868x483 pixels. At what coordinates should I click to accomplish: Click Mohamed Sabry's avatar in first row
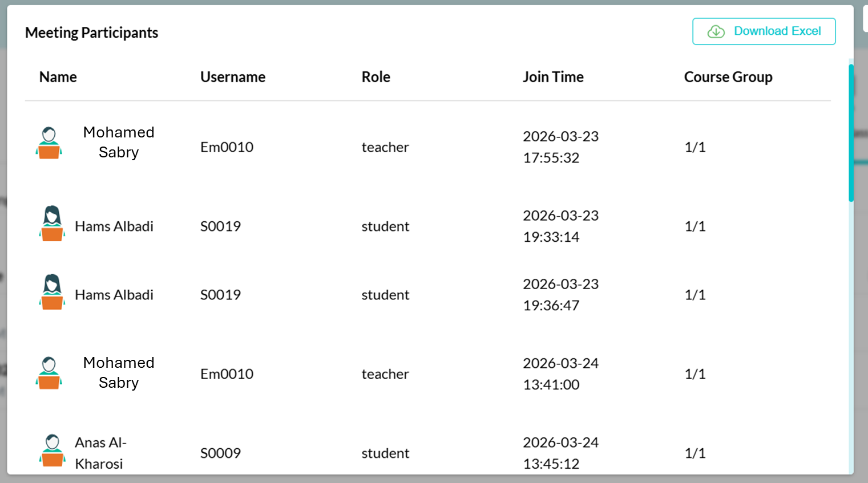49,143
